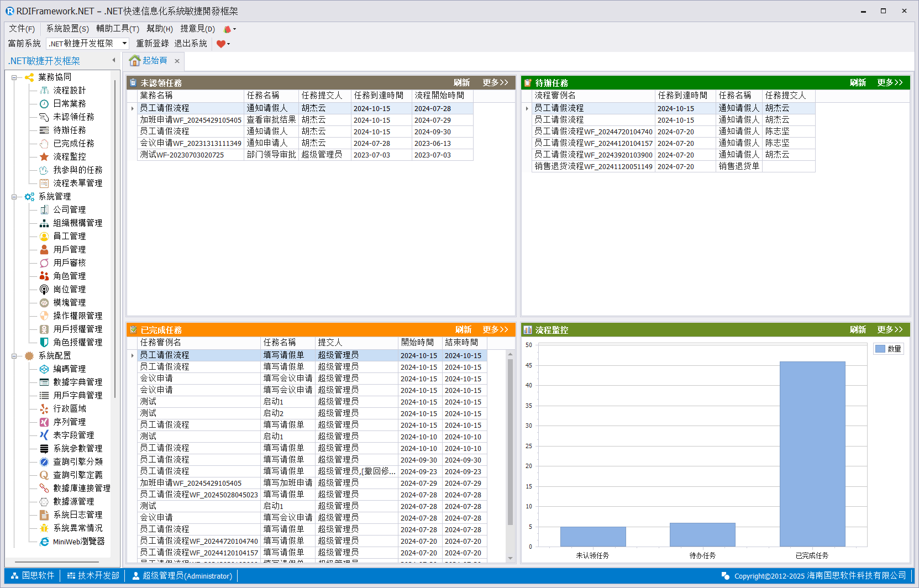Screen dimensions: 919x588
Task: Click the 序列管理 icon in sidebar
Action: (x=44, y=422)
